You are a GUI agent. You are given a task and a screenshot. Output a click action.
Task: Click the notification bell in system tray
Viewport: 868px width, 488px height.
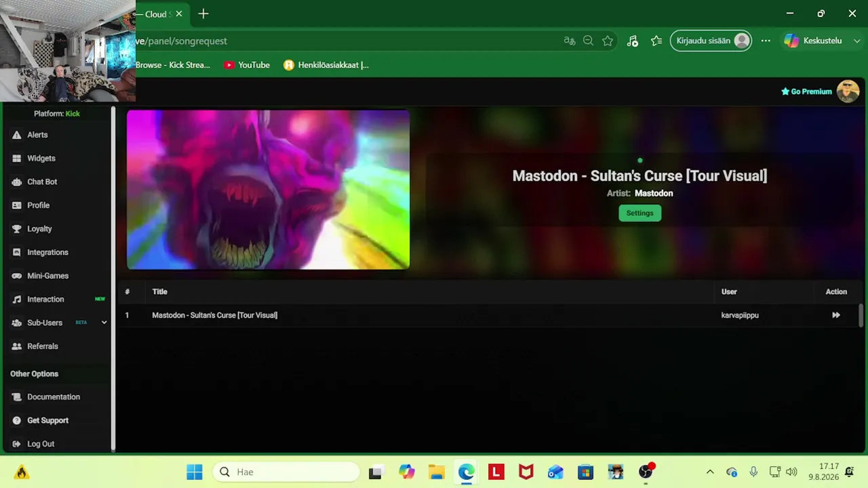pyautogui.click(x=849, y=472)
